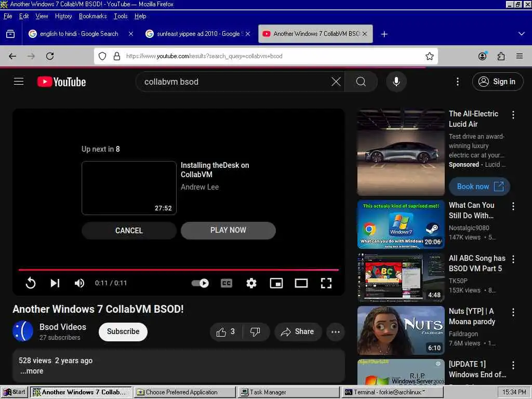The height and width of the screenshot is (399, 532).
Task: Seek on the video progress bar
Action: pos(179,270)
